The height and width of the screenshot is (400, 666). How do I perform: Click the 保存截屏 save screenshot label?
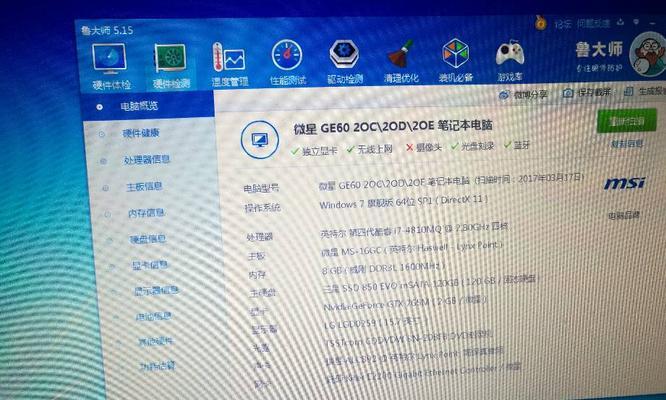(x=594, y=92)
